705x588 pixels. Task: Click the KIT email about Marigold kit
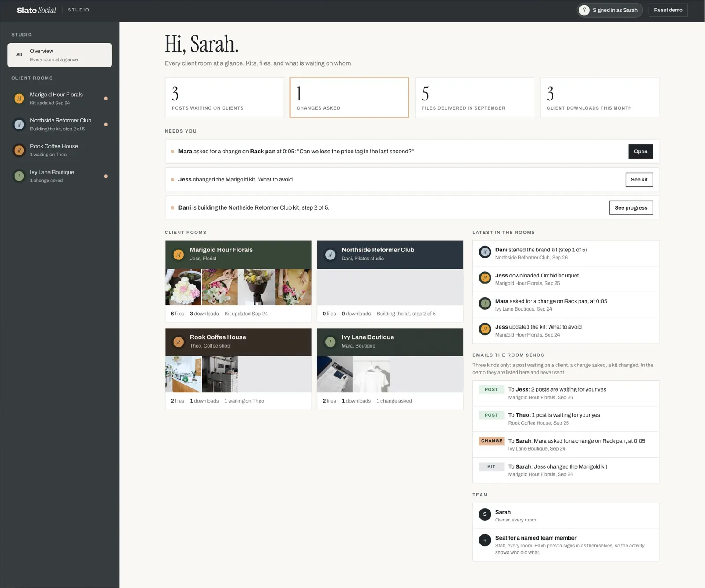point(566,470)
